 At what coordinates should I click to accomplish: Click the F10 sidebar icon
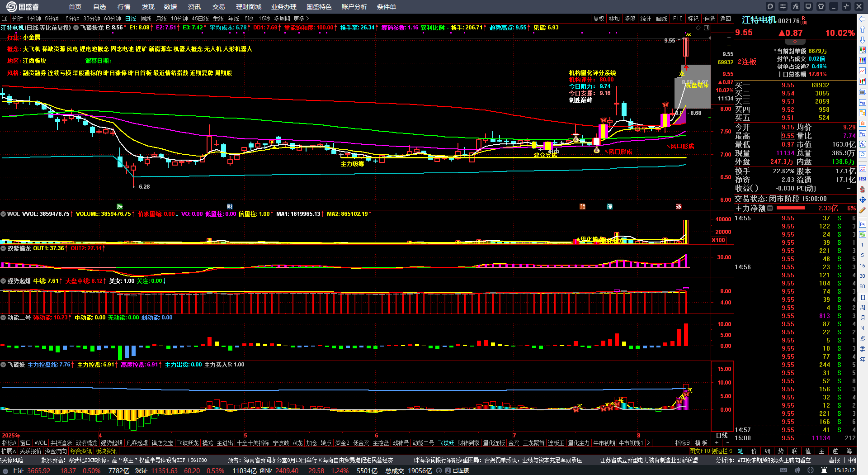pos(863,103)
